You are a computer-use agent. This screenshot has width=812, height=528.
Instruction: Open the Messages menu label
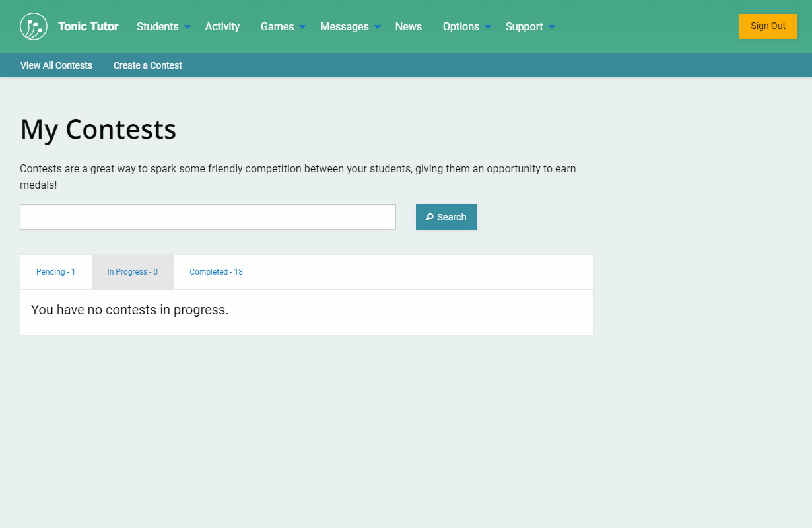(344, 26)
